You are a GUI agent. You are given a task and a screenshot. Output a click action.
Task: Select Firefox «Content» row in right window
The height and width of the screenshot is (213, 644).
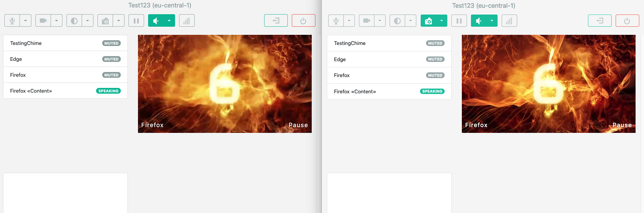click(389, 92)
